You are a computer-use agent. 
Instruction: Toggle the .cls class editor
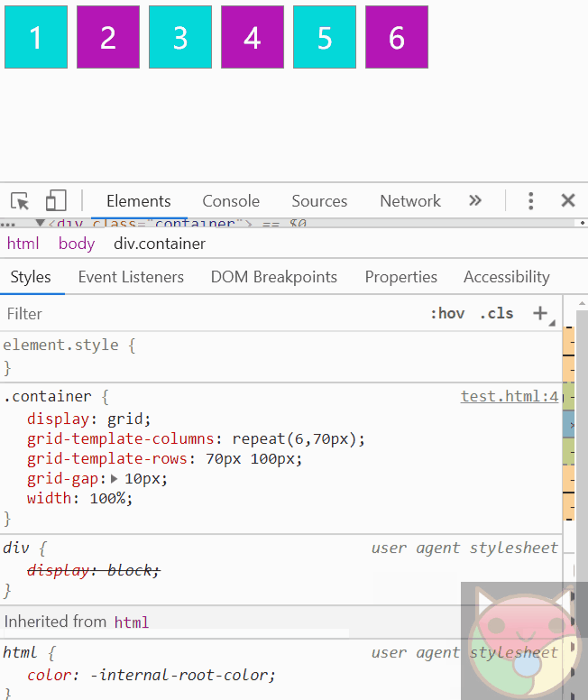497,313
